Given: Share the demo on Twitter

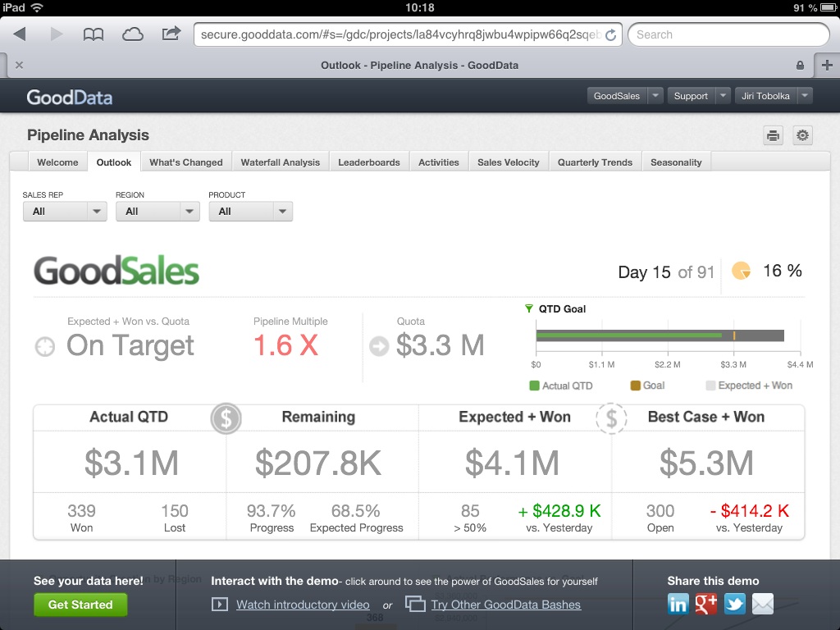Looking at the screenshot, I should pyautogui.click(x=734, y=604).
